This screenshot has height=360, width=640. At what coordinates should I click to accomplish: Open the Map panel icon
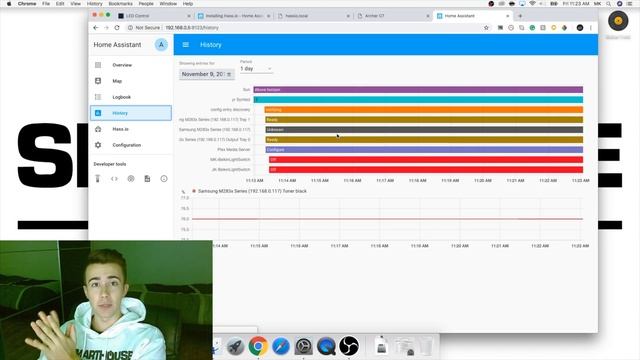tap(98, 81)
